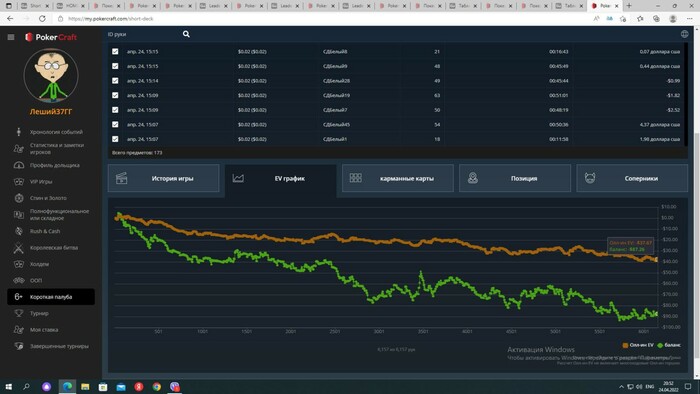Screen dimensions: 700x394
Task: Open File Explorer from taskbar
Action: point(85,386)
